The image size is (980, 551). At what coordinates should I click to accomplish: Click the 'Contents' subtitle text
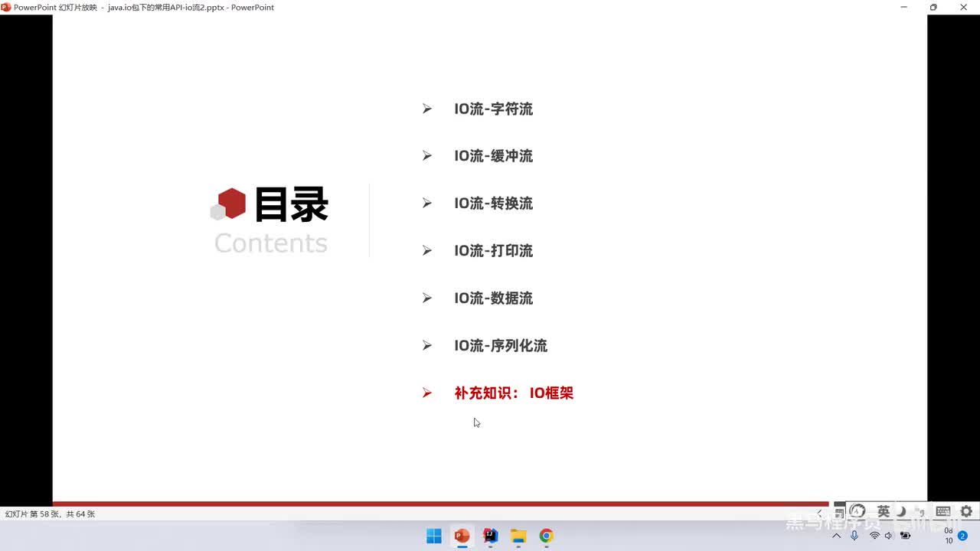(x=271, y=243)
